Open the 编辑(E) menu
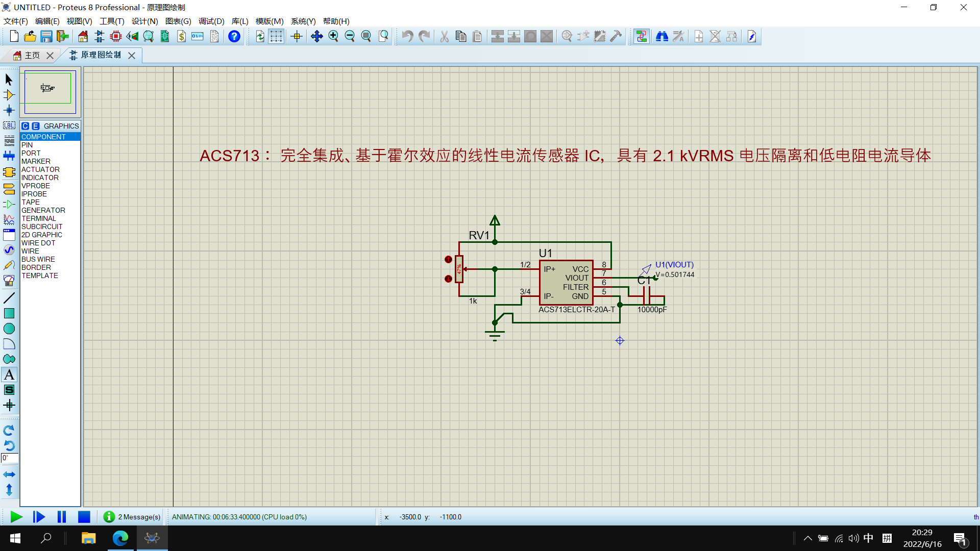 [47, 21]
